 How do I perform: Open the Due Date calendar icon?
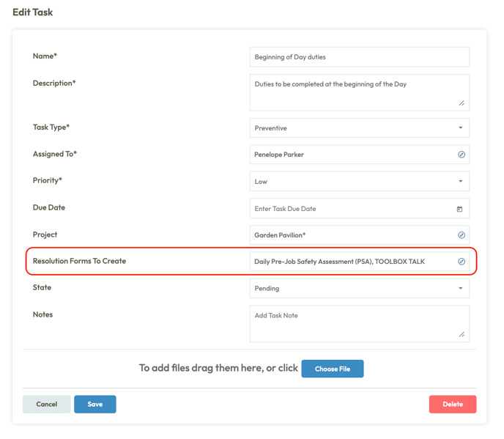click(459, 209)
